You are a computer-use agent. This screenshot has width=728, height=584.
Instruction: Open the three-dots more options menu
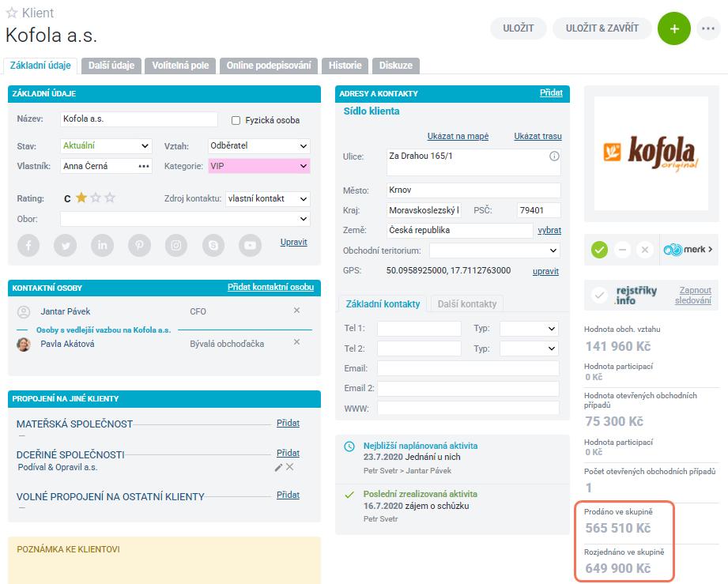(x=708, y=28)
